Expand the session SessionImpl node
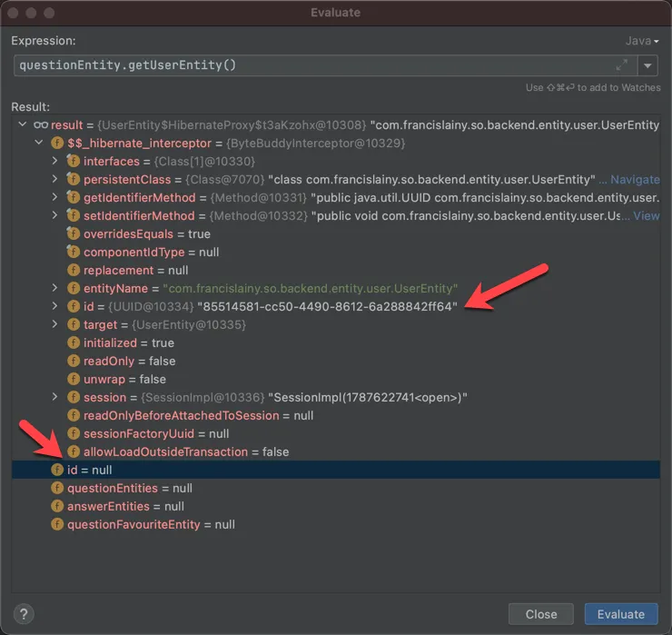The image size is (672, 635). [x=54, y=397]
